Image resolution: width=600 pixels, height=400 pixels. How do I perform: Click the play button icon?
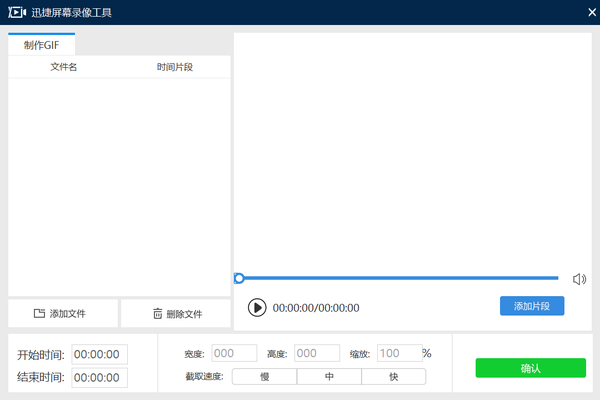point(257,308)
